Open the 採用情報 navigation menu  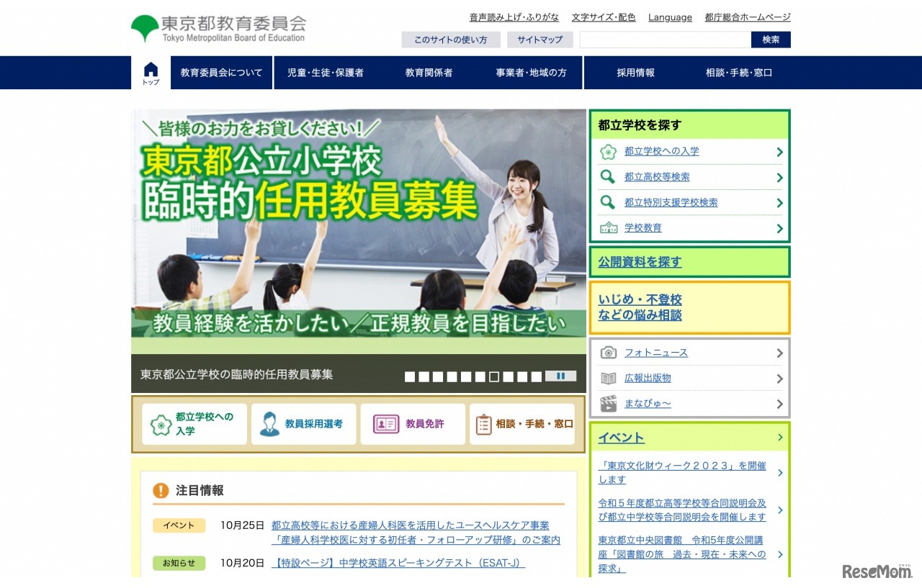click(x=636, y=72)
